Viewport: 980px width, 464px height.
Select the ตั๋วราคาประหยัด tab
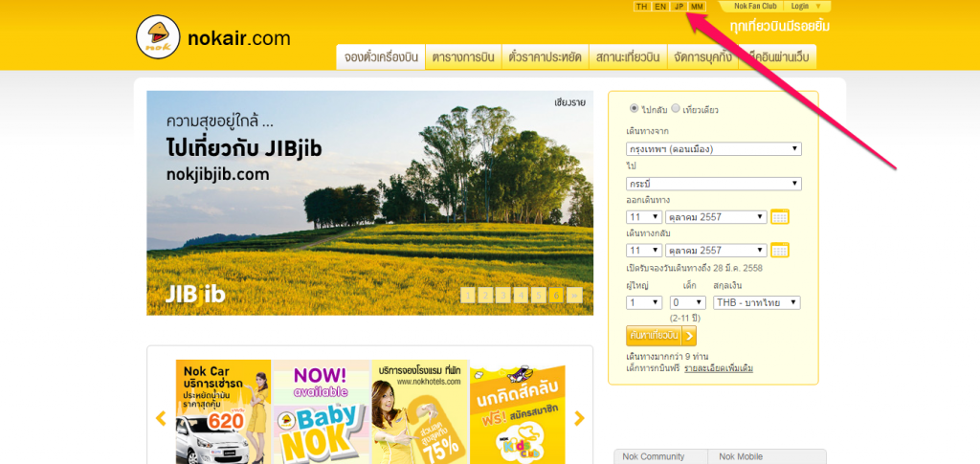point(545,57)
